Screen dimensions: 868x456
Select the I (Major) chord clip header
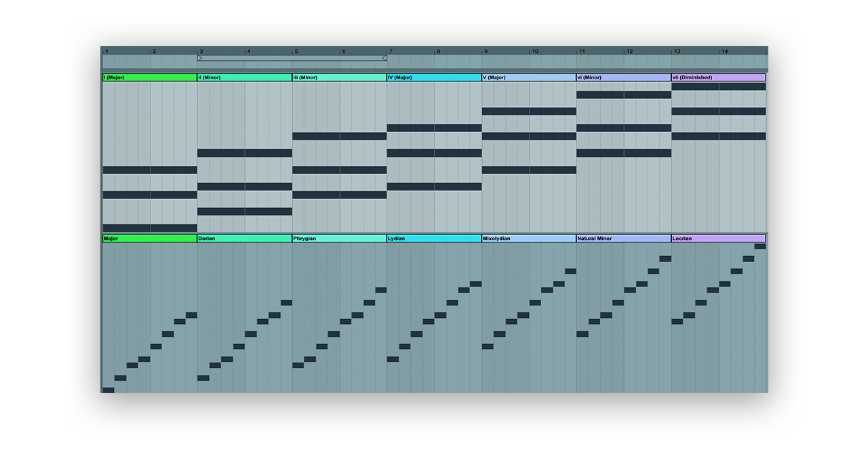(150, 77)
